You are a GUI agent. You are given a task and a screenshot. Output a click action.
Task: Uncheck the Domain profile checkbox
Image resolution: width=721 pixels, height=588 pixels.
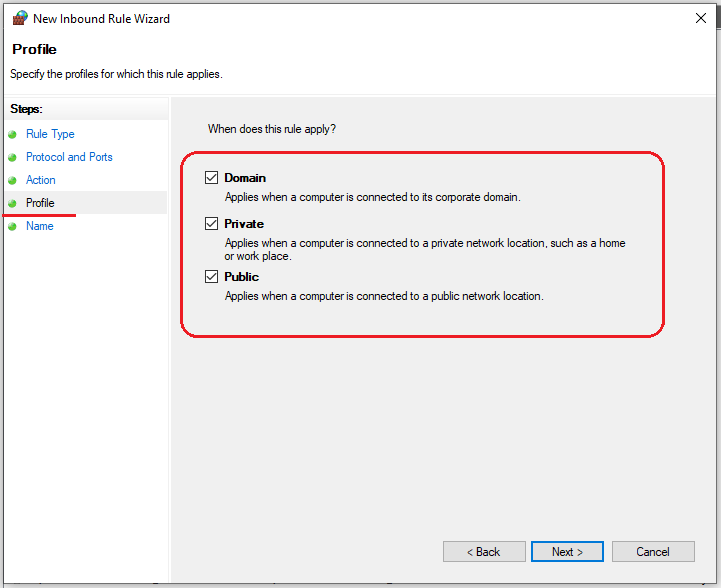tap(211, 178)
